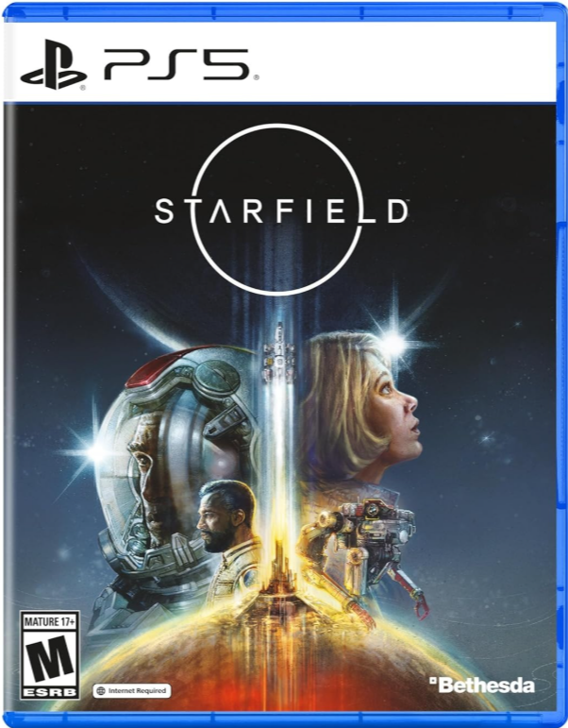Click the white PS5 header banner

(280, 61)
